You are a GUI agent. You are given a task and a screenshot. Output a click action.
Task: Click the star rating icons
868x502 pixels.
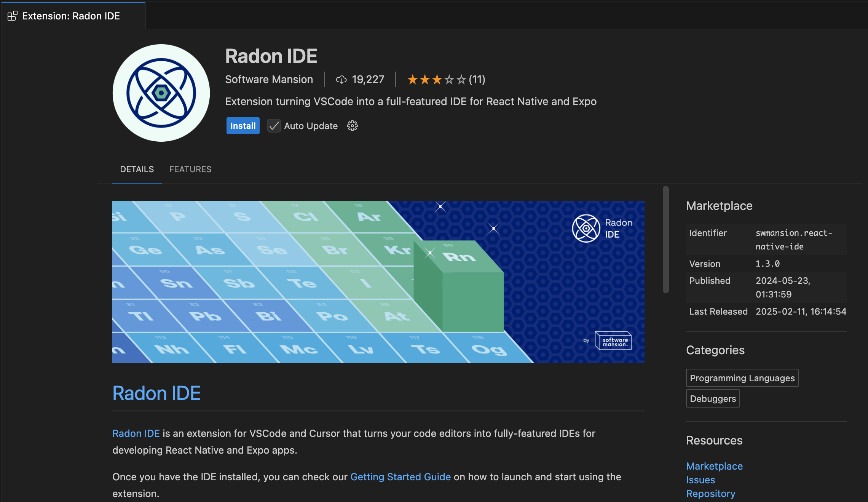point(436,80)
